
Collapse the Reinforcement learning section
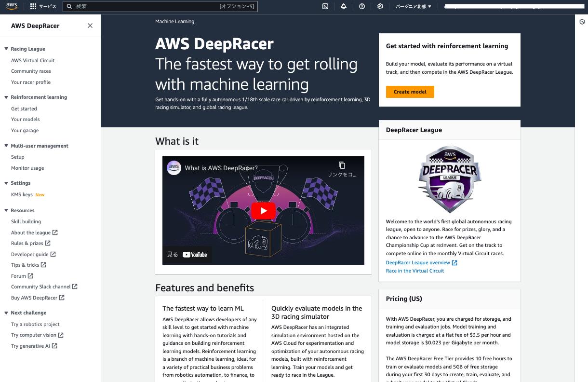(x=6, y=97)
